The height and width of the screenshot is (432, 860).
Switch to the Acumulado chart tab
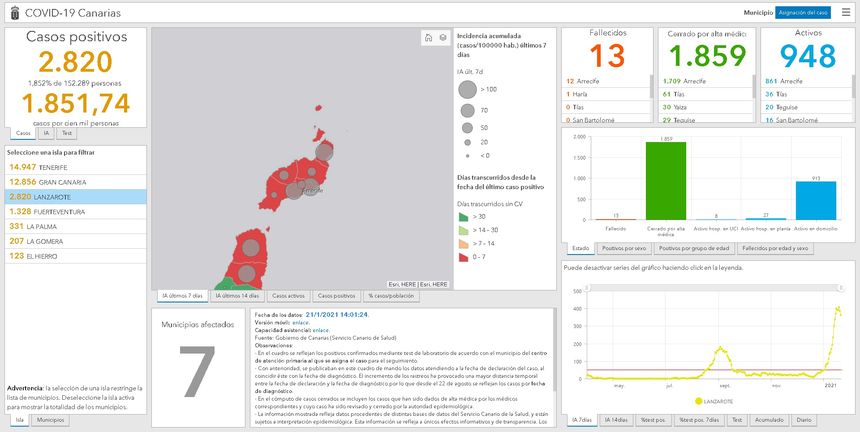(x=771, y=420)
